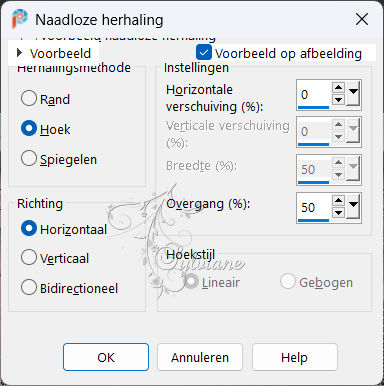This screenshot has width=384, height=386.
Task: Open Overgang slider dropdown arrow
Action: [x=353, y=207]
